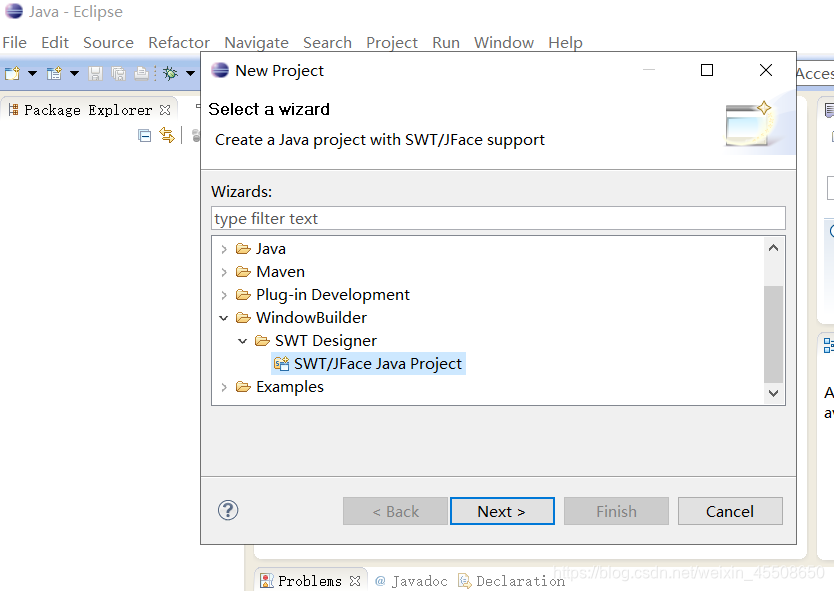834x591 pixels.
Task: Click the Save All toolbar icon
Action: coord(119,73)
